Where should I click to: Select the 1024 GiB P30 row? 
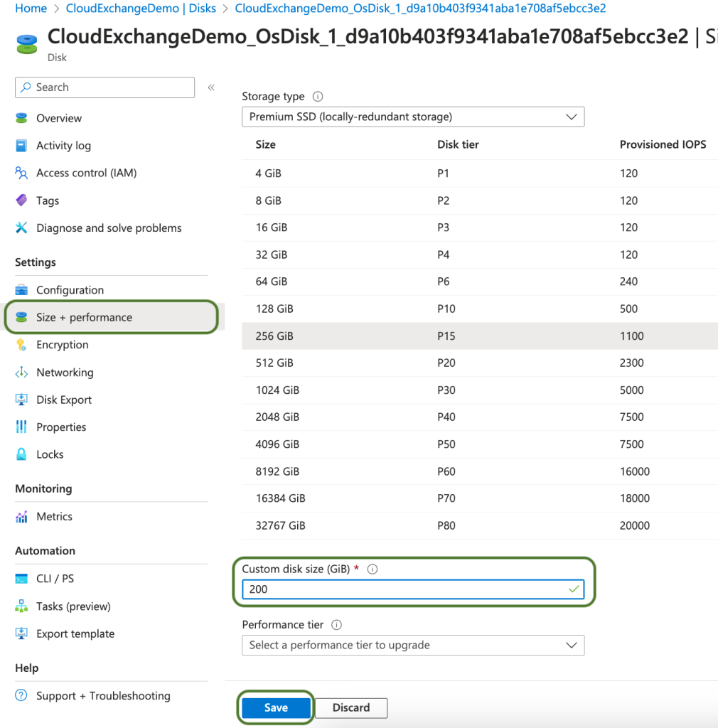(x=480, y=390)
